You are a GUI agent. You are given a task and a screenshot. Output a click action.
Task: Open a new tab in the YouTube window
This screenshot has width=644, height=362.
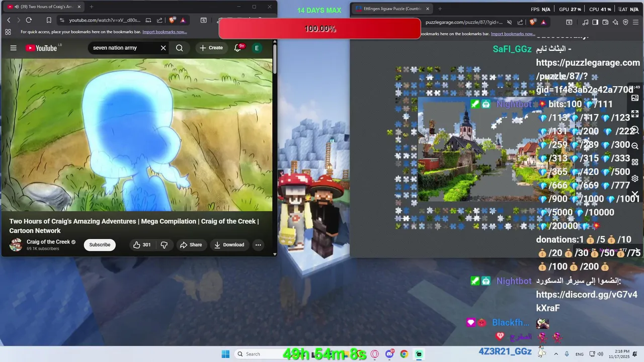(91, 7)
